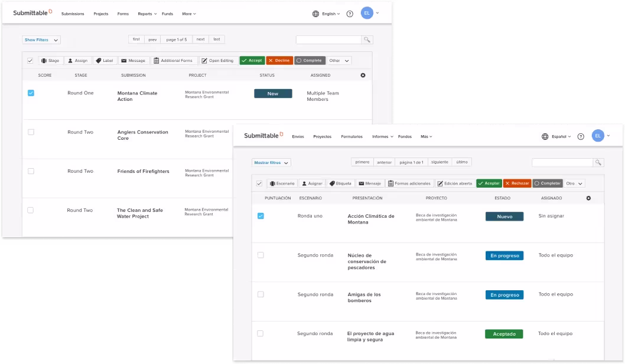Expand the Mostrar filtros dropdown

[x=271, y=162]
